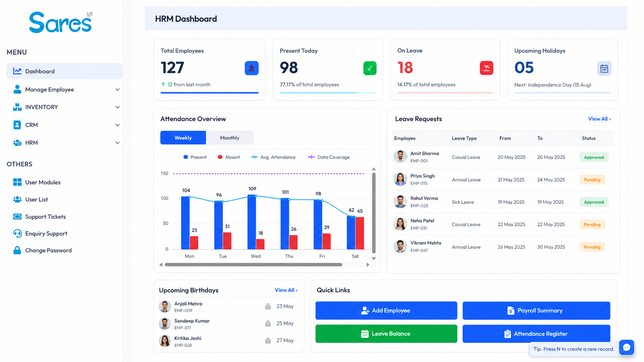This screenshot has height=362, width=644.
Task: Click the Total Employees person icon
Action: click(x=252, y=68)
